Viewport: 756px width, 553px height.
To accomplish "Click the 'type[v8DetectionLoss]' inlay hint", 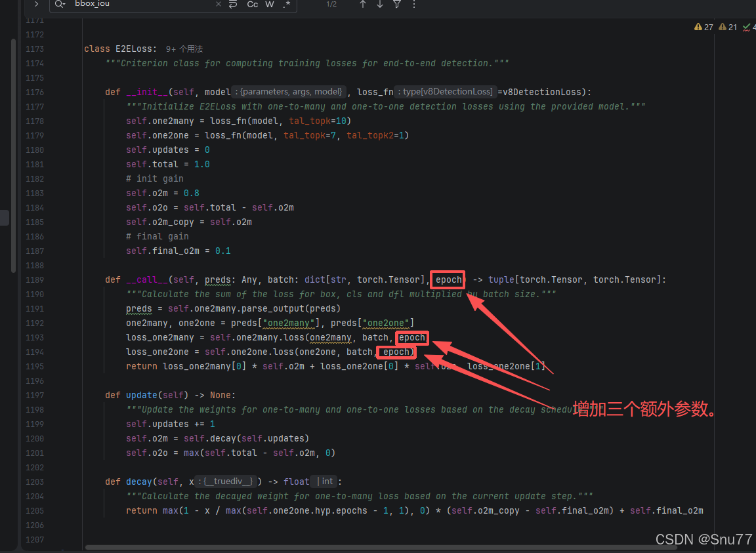I will coord(446,92).
